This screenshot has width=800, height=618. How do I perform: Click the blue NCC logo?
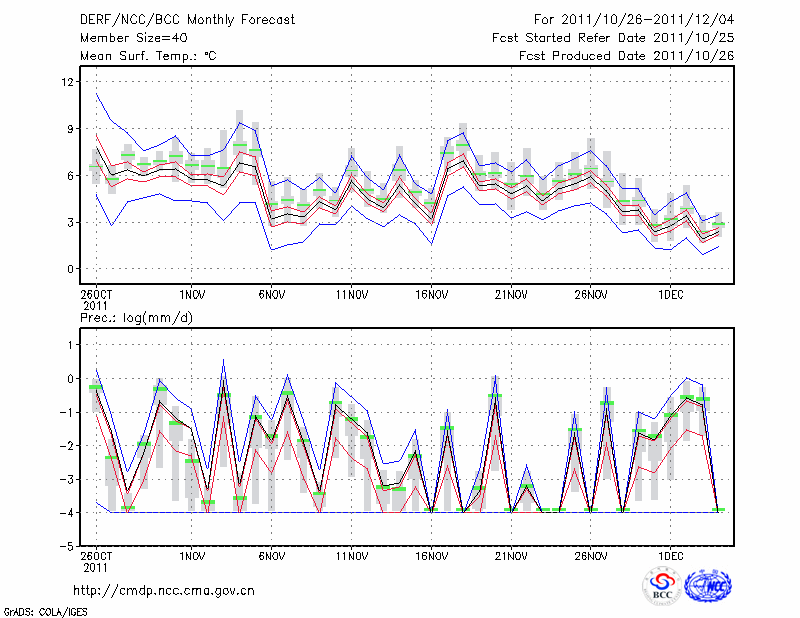(x=708, y=586)
